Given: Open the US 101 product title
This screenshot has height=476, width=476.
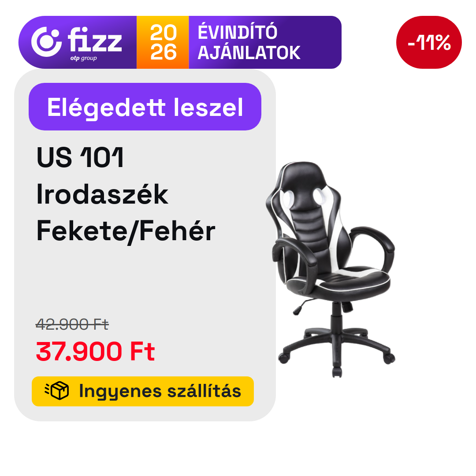Looking at the screenshot, I should pyautogui.click(x=80, y=157).
